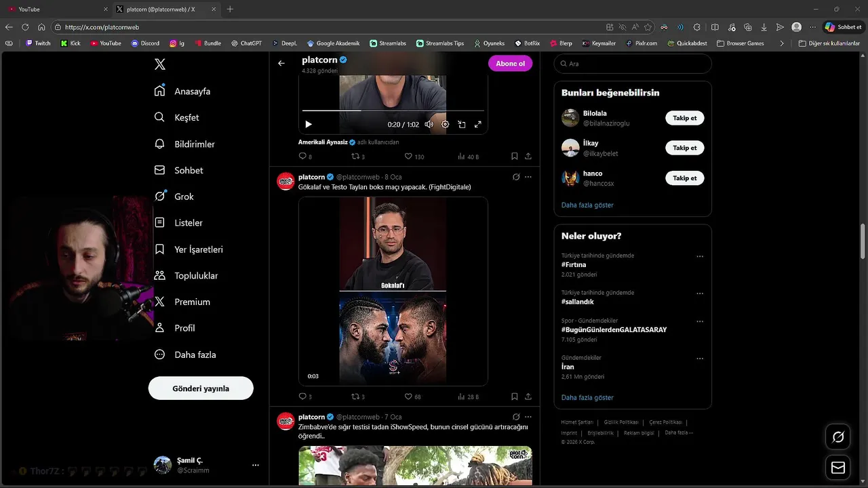Switch to YouTube browser tab
This screenshot has width=868, height=488.
point(57,9)
